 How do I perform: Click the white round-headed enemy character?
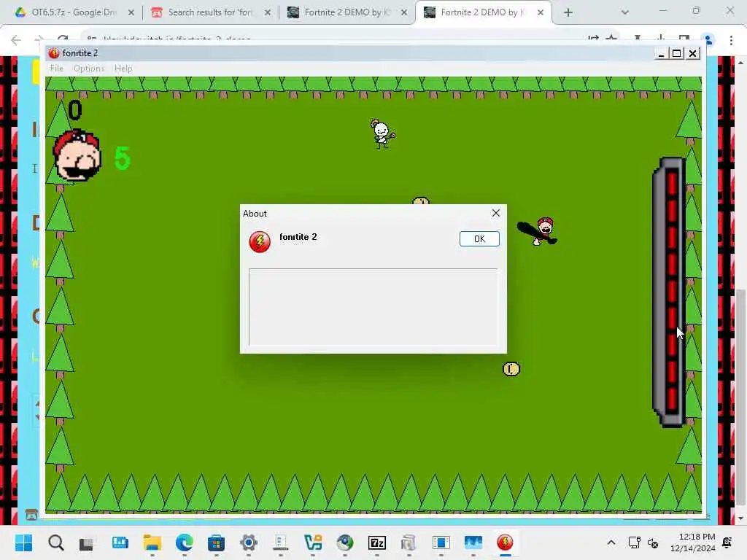click(382, 134)
